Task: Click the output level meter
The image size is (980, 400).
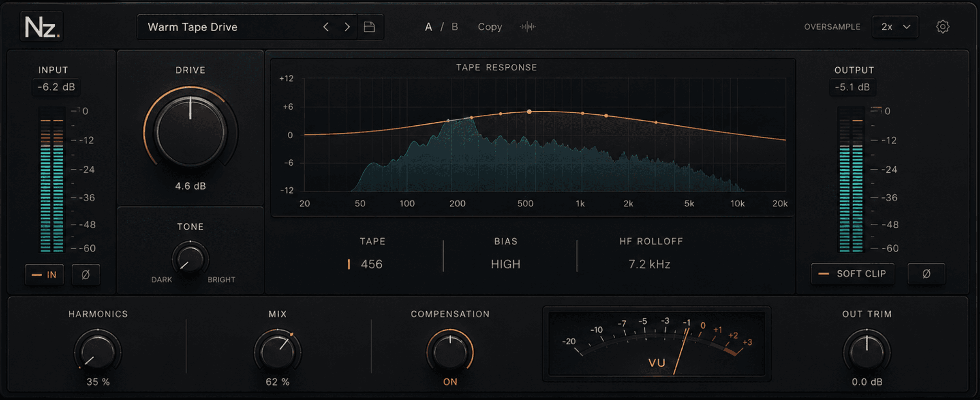Action: (851, 179)
